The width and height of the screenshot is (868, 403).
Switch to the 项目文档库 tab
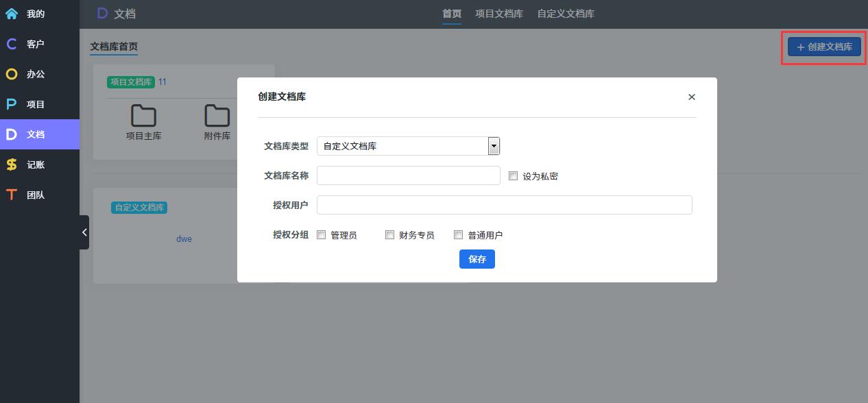pyautogui.click(x=498, y=14)
